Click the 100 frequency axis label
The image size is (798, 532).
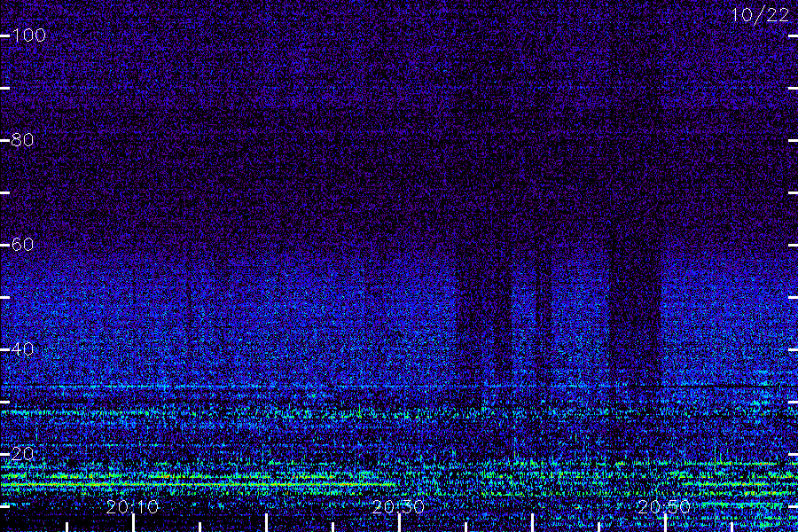pyautogui.click(x=28, y=35)
